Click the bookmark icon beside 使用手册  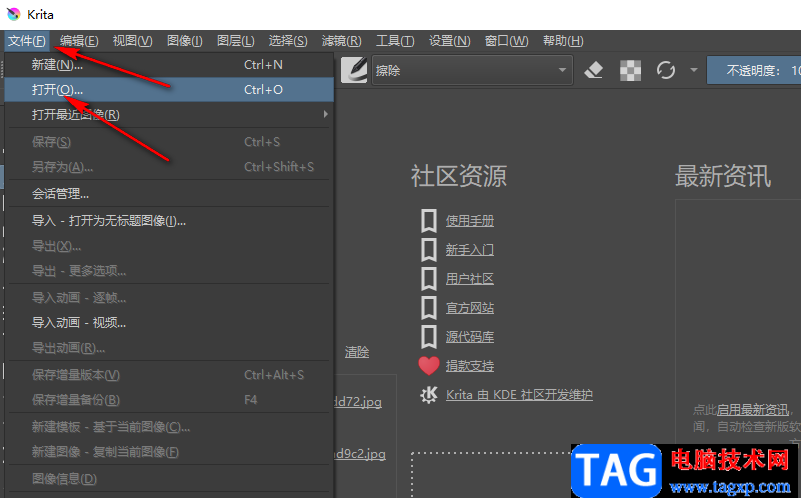point(429,221)
